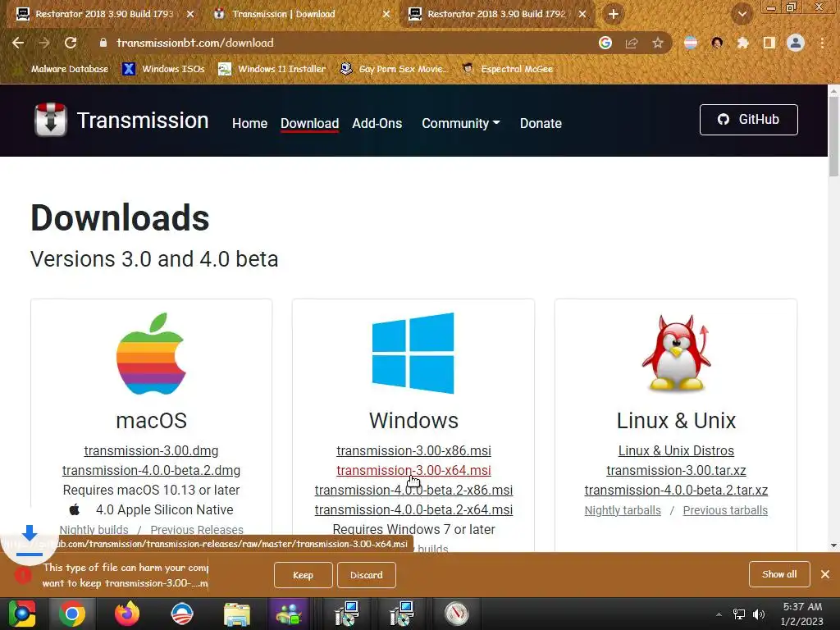Open Windows 11 Installer bookmark

[x=272, y=69]
